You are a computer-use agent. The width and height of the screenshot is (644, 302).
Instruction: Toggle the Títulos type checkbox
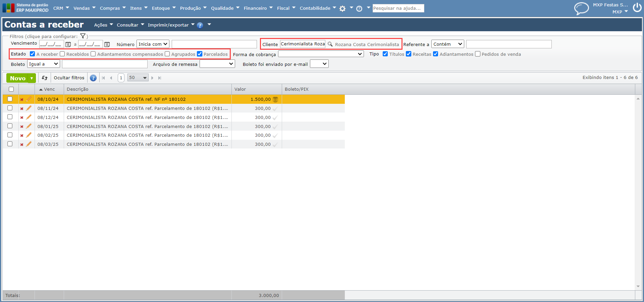click(x=385, y=54)
